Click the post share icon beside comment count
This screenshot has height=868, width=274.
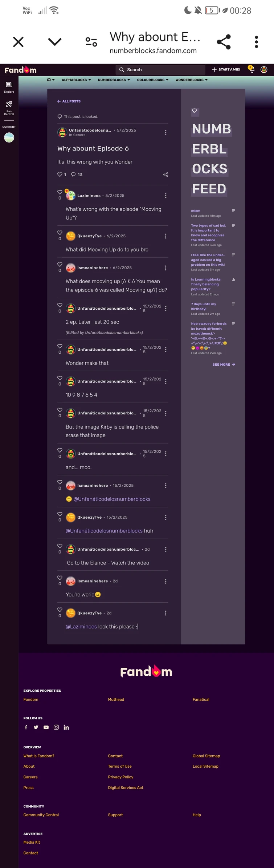(166, 174)
